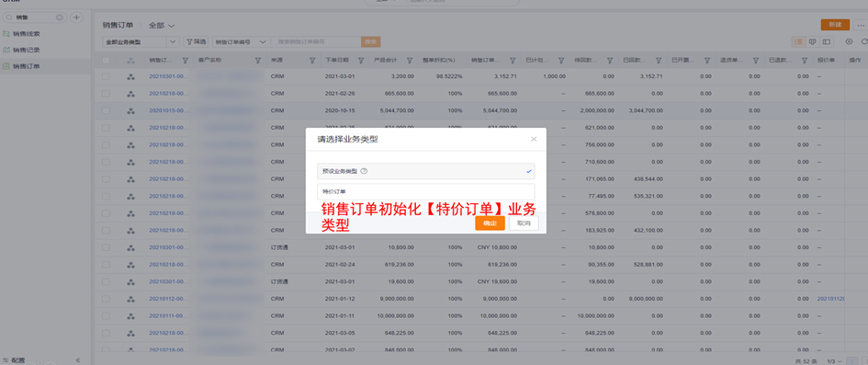Check the row with date 2021-01-12
Viewport: 868px width, 365px height.
tap(106, 299)
